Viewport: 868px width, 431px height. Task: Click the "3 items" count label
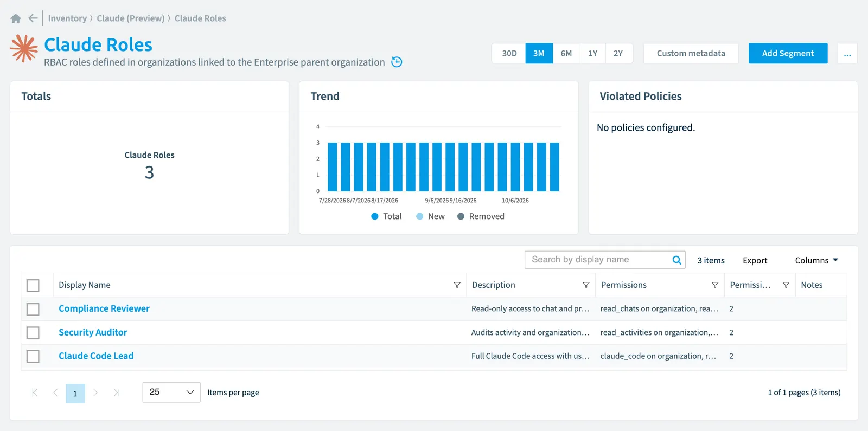coord(711,260)
